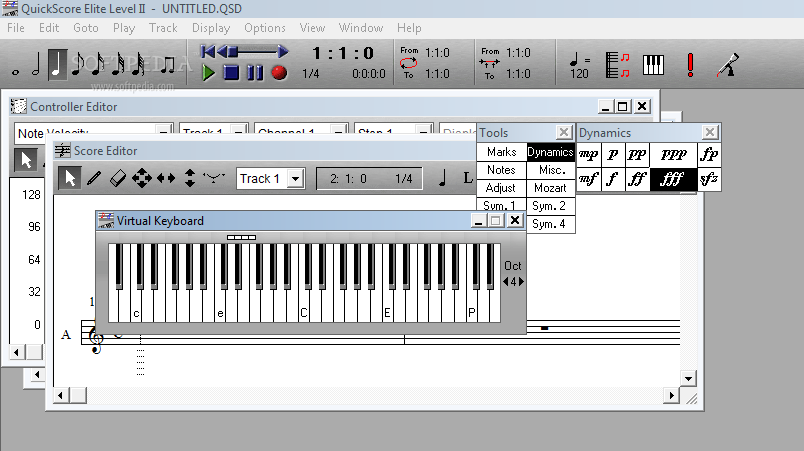Image resolution: width=804 pixels, height=451 pixels.
Task: Toggle the loop From/To icon
Action: click(x=409, y=63)
